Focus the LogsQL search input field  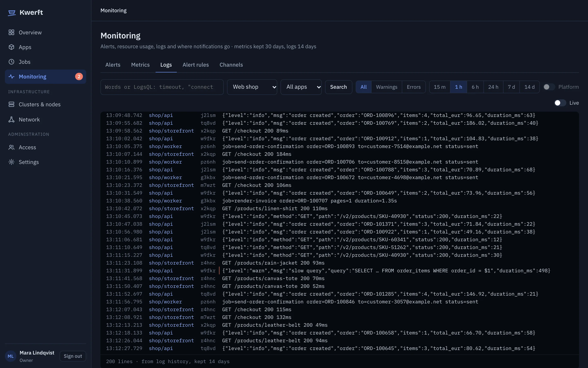162,87
